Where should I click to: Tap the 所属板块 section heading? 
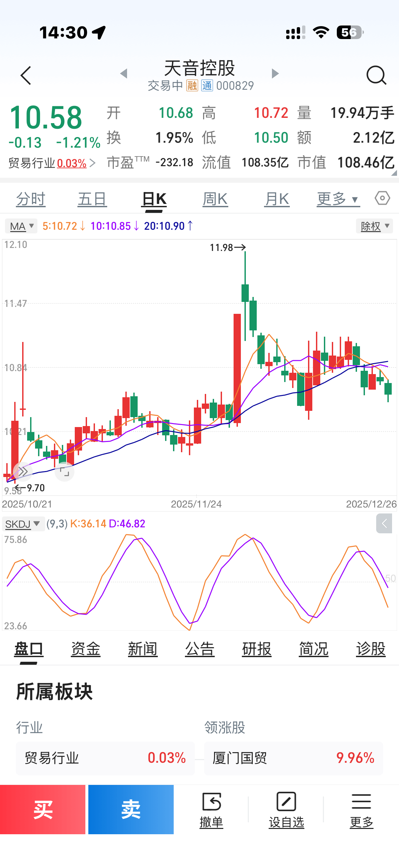54,692
